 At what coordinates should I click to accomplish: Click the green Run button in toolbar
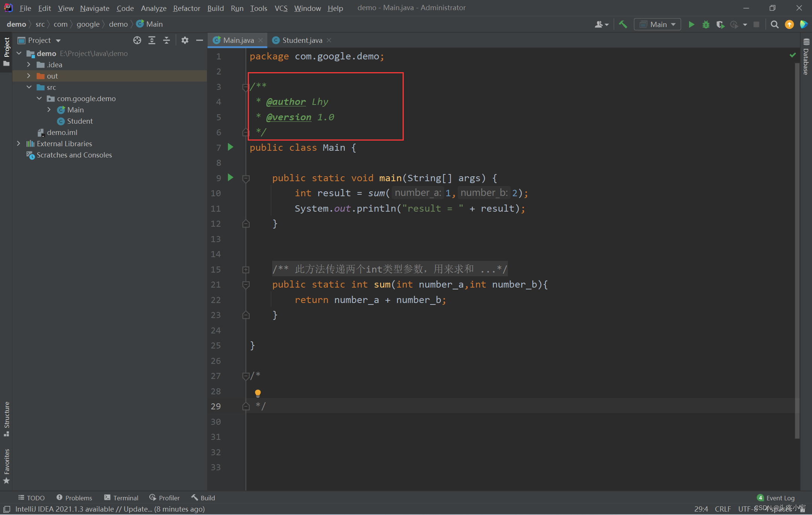pyautogui.click(x=691, y=24)
